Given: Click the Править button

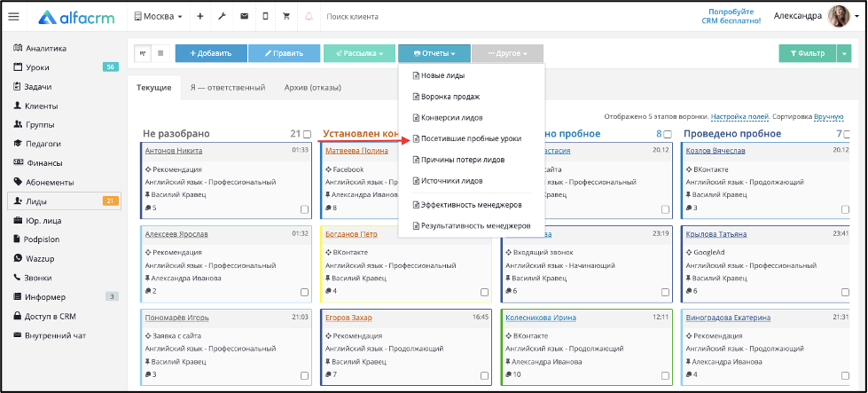Looking at the screenshot, I should pyautogui.click(x=285, y=53).
